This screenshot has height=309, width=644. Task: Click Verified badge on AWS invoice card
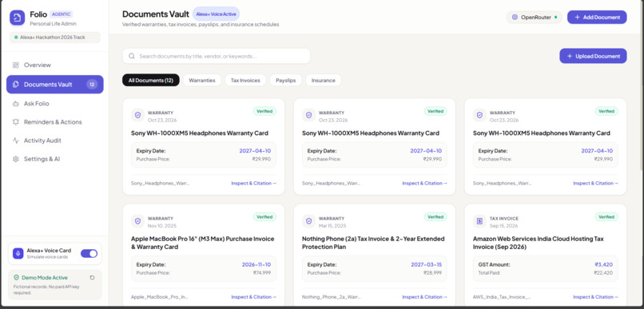coord(606,216)
